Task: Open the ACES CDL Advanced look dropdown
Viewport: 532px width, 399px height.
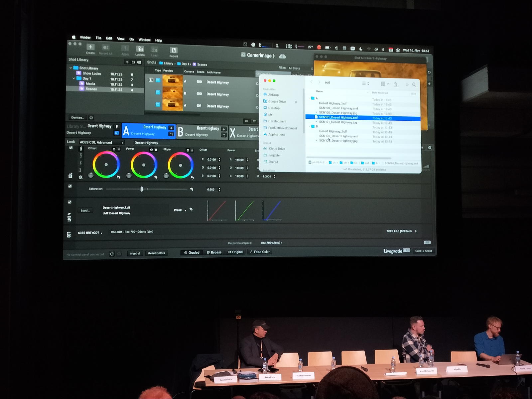Action: pyautogui.click(x=101, y=142)
